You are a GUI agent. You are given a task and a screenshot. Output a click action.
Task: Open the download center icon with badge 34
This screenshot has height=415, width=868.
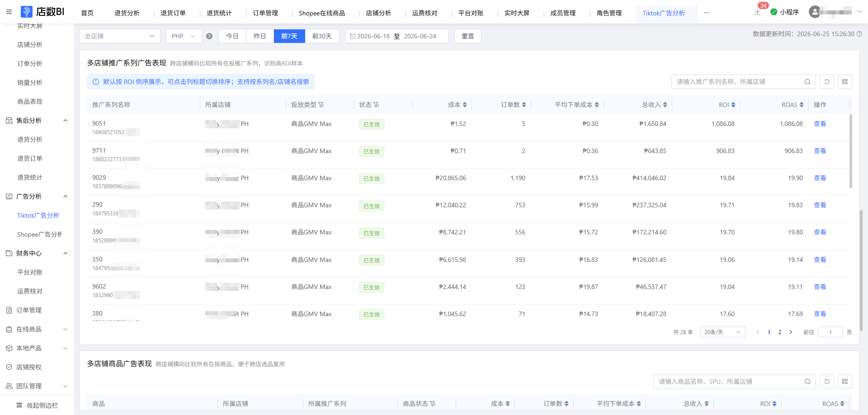pyautogui.click(x=758, y=12)
